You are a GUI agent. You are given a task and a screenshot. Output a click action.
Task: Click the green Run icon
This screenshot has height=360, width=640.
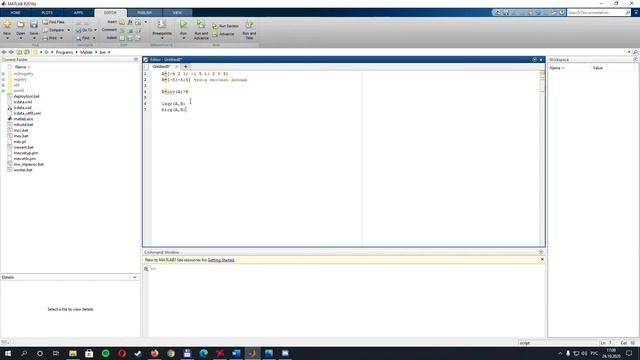pyautogui.click(x=184, y=24)
